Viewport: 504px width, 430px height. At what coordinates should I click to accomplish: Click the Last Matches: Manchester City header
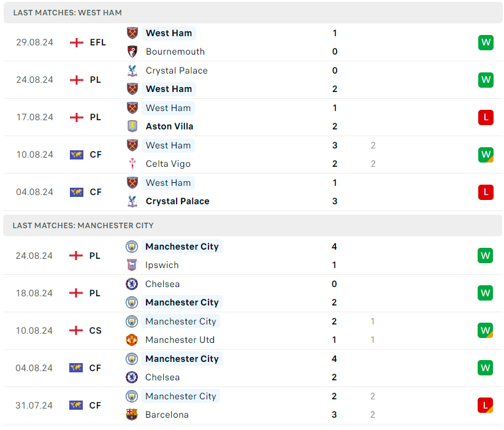click(83, 225)
